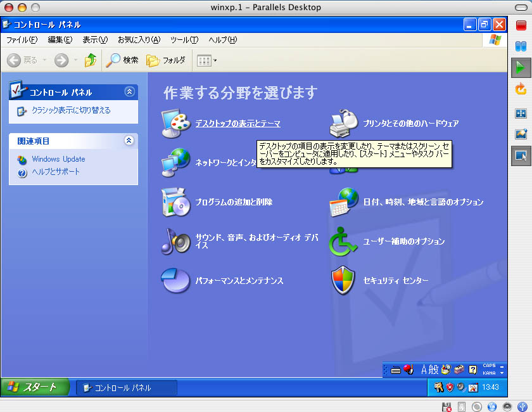
Task: Open the ファイル(F) menu
Action: click(x=22, y=40)
